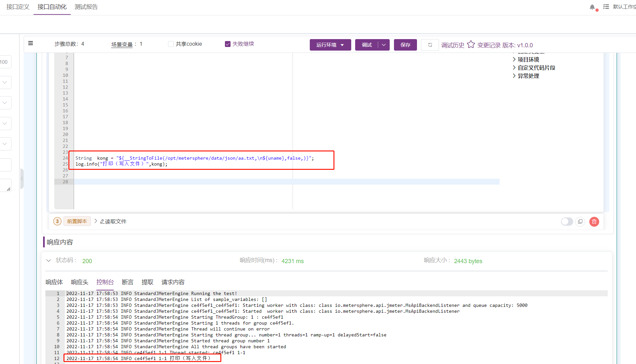The height and width of the screenshot is (364, 636).
Task: Open the 响应头 tab
Action: tap(80, 282)
